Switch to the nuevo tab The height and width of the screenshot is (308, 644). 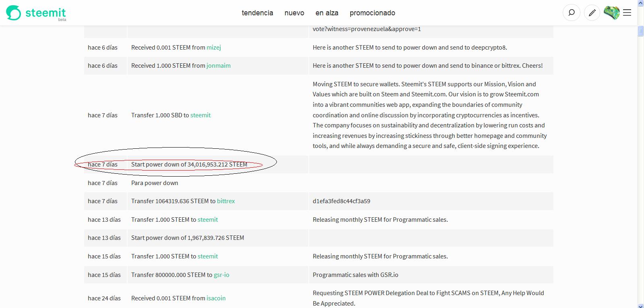(294, 13)
